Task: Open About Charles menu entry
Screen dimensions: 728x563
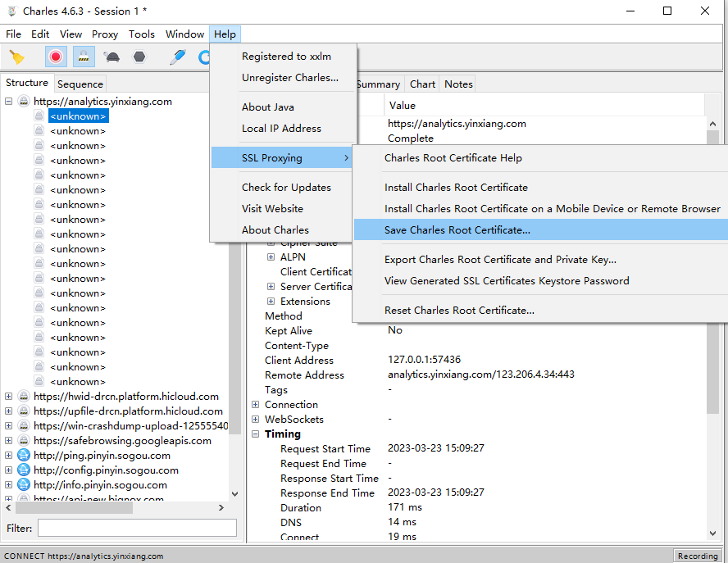Action: click(x=283, y=229)
